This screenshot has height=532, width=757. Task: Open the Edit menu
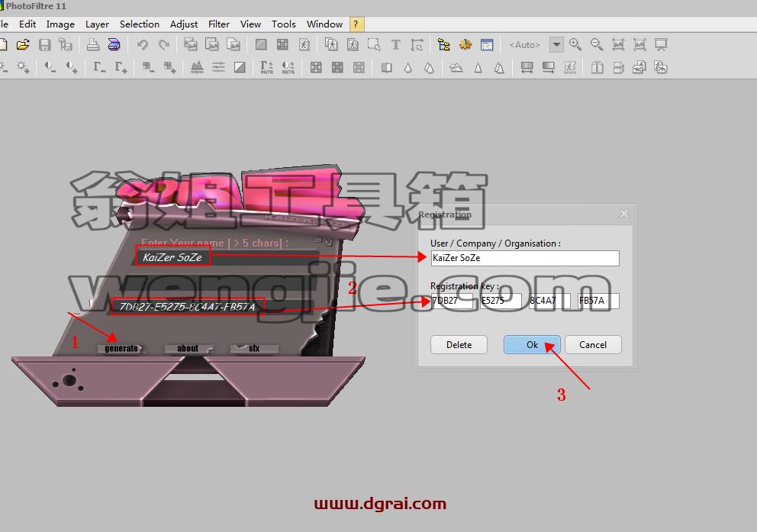pyautogui.click(x=27, y=24)
